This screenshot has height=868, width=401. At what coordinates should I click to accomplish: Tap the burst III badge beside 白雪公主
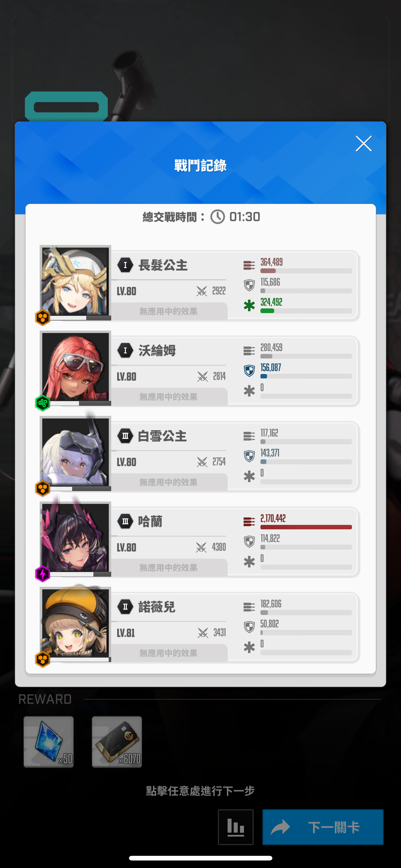(125, 436)
